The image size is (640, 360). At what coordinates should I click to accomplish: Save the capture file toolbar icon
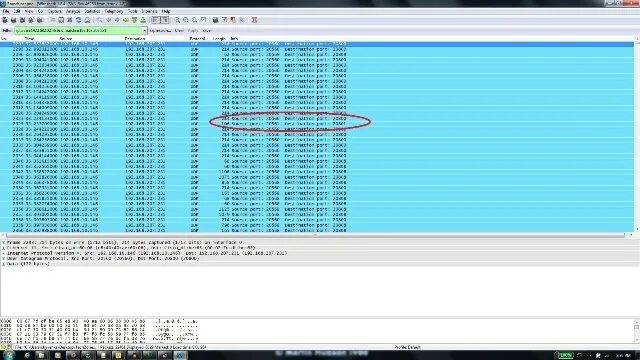click(61, 20)
